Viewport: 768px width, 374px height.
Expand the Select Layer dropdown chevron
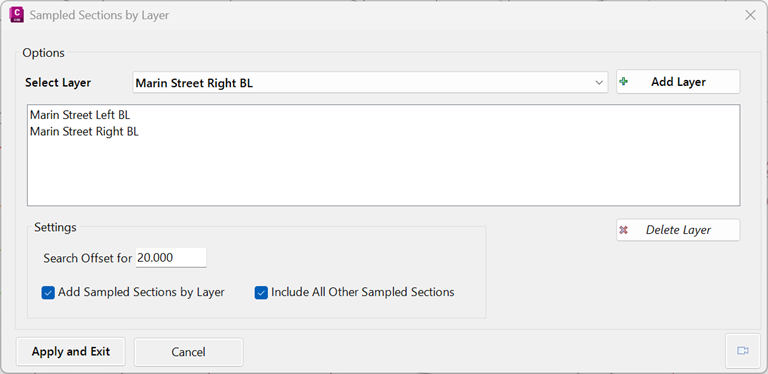(599, 83)
